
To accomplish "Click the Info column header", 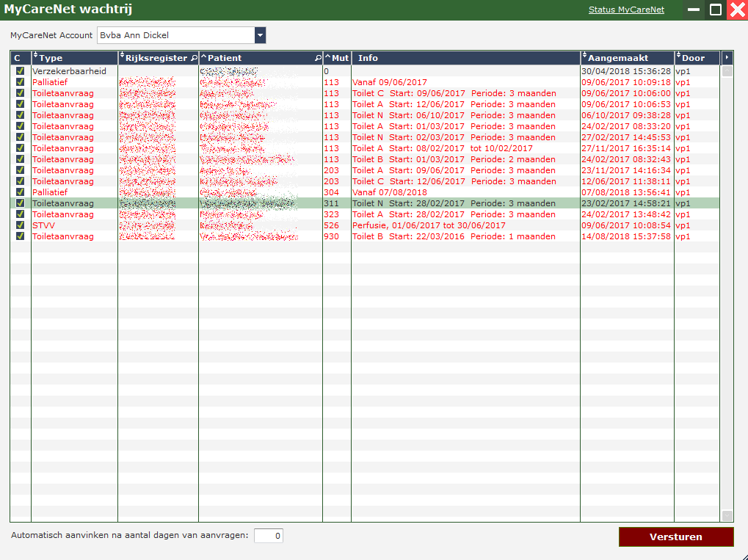I will [466, 58].
